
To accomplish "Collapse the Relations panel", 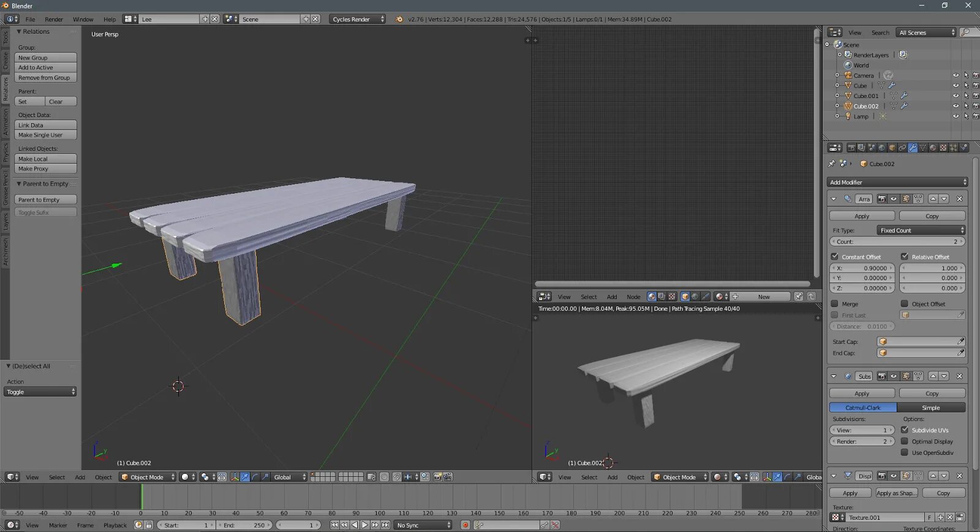I will pos(19,31).
